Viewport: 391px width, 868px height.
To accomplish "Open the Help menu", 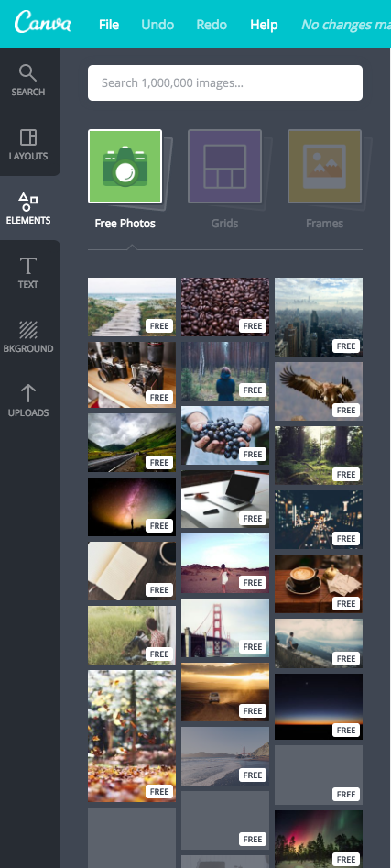I will point(264,25).
